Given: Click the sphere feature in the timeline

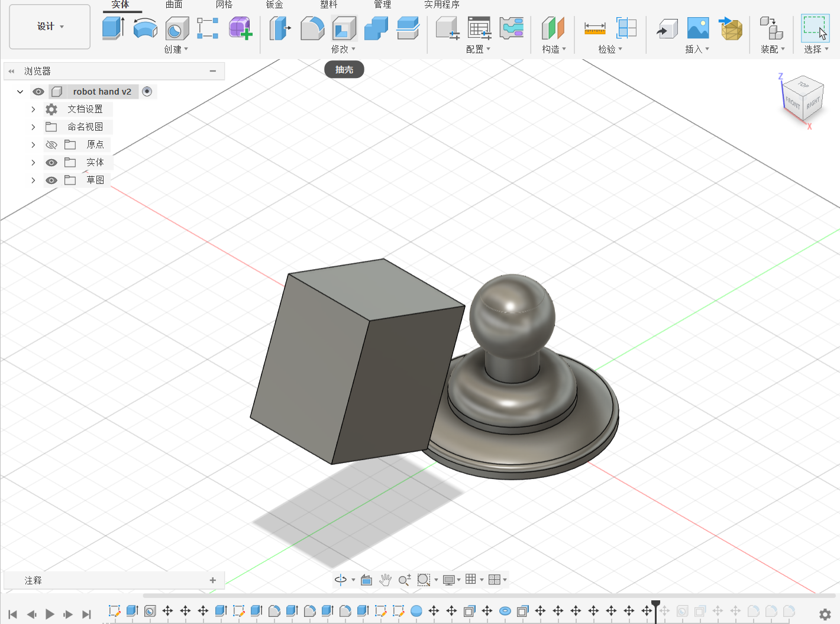Looking at the screenshot, I should (x=416, y=611).
